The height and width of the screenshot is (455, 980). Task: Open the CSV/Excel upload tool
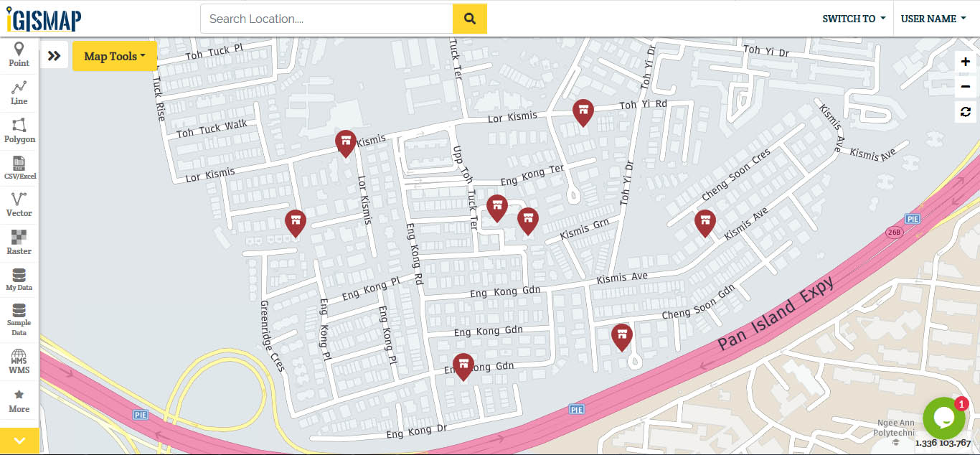point(19,166)
